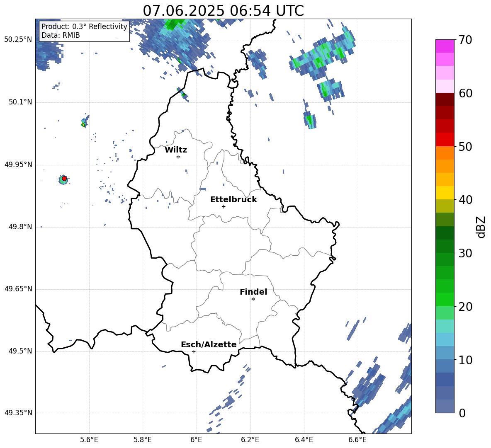Click the colorbar tick label 70
The width and height of the screenshot is (491, 448).
pyautogui.click(x=465, y=40)
